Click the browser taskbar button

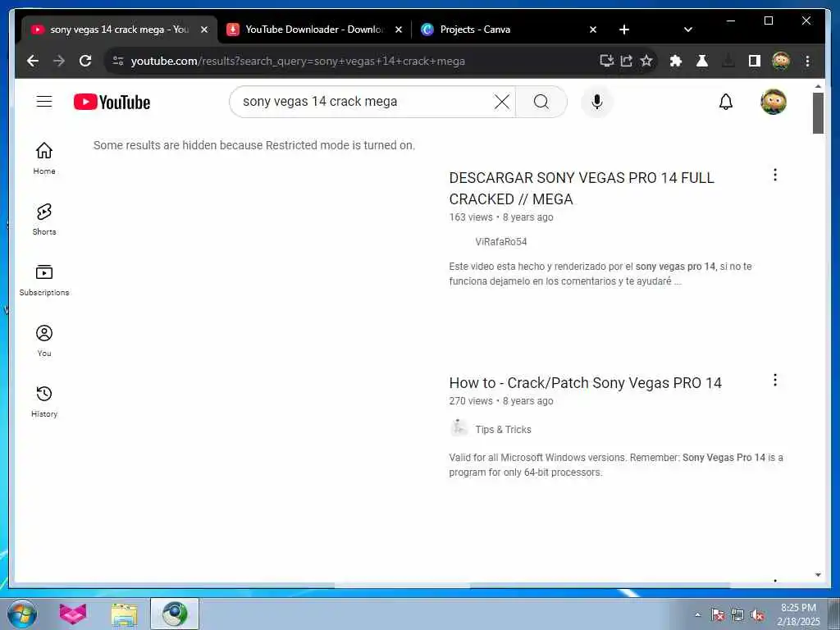point(175,614)
